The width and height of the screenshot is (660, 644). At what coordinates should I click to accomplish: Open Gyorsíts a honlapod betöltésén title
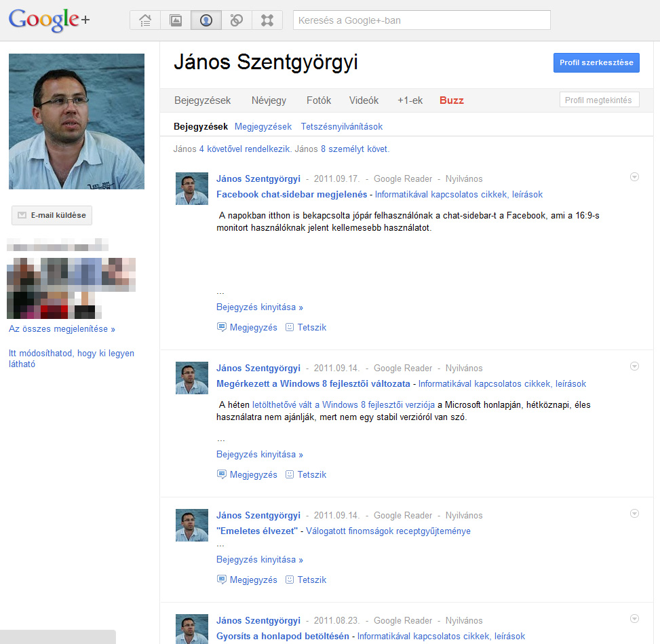click(283, 637)
